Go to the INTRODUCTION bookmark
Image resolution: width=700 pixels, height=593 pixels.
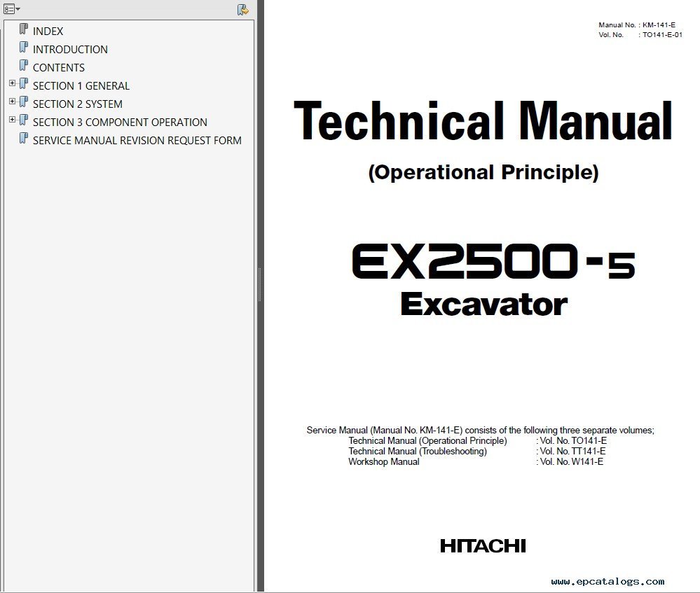70,50
